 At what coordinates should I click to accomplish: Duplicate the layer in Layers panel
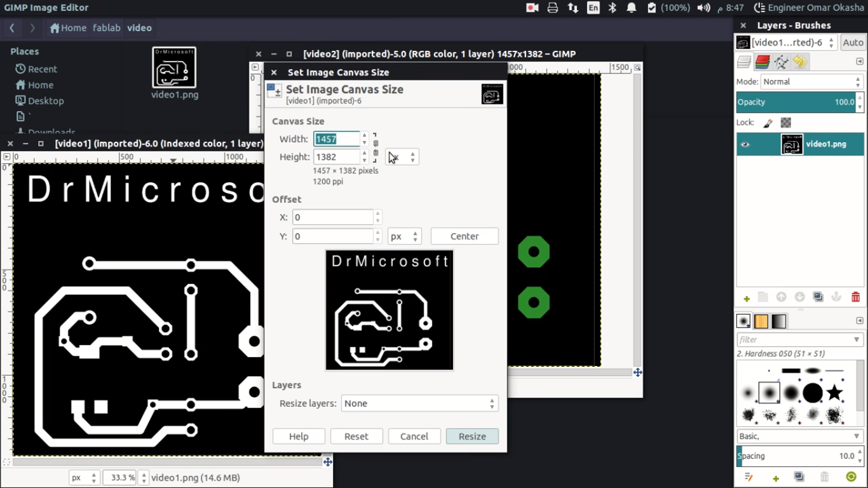pyautogui.click(x=818, y=297)
